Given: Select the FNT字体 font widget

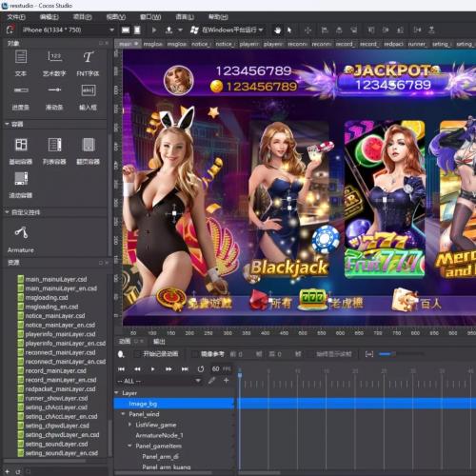Looking at the screenshot, I should [88, 57].
